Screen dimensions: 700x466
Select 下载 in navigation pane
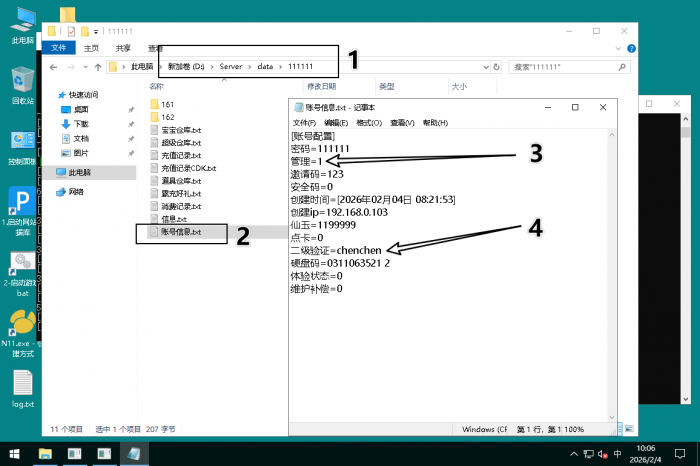(x=75, y=124)
